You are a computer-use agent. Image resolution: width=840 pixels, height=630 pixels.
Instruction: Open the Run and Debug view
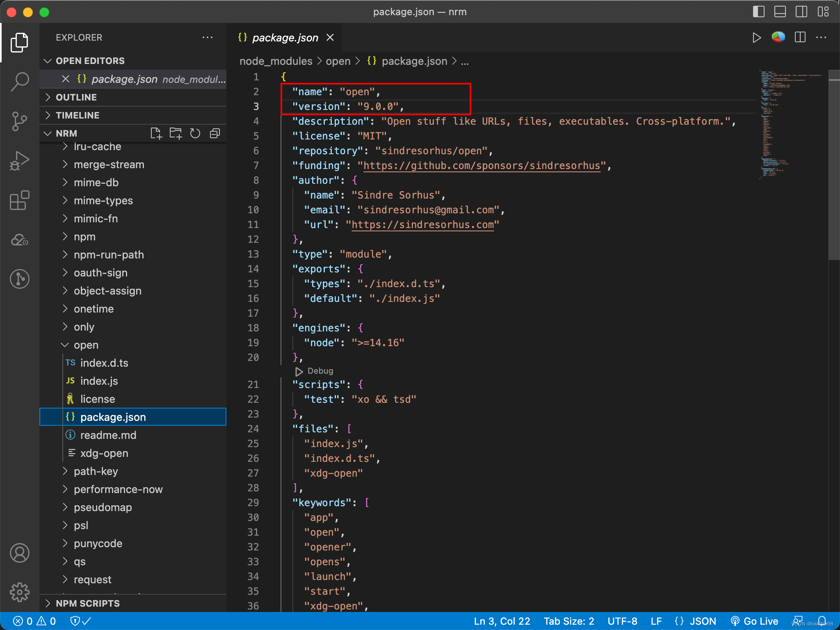[x=19, y=161]
